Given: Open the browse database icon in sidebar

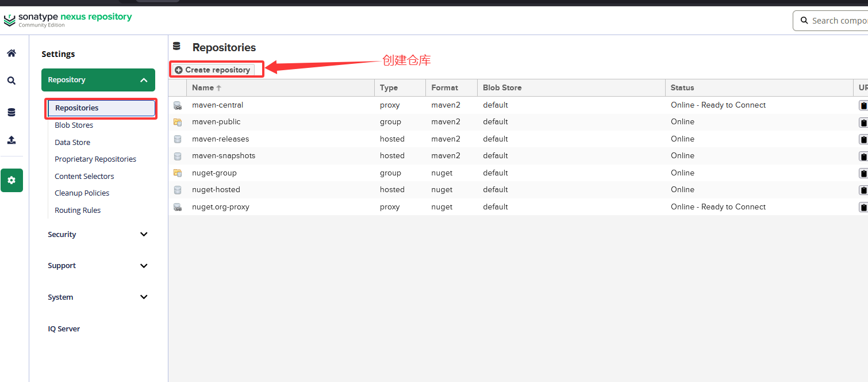Looking at the screenshot, I should tap(11, 112).
